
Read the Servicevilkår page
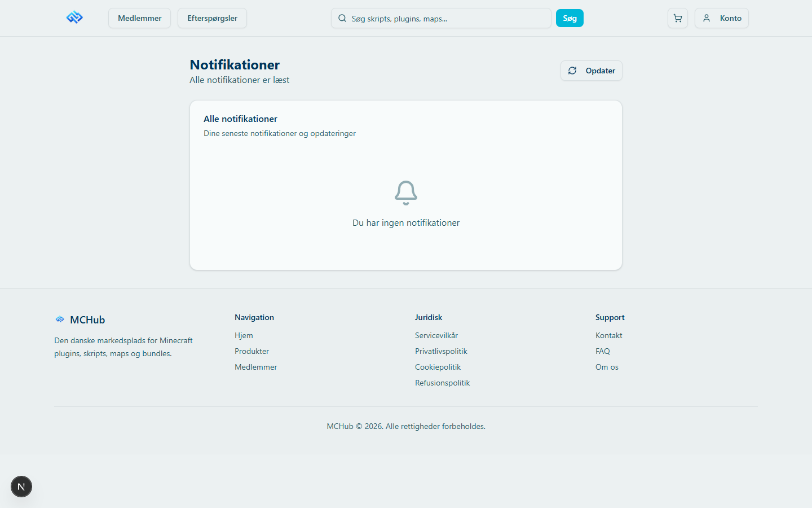pyautogui.click(x=436, y=335)
